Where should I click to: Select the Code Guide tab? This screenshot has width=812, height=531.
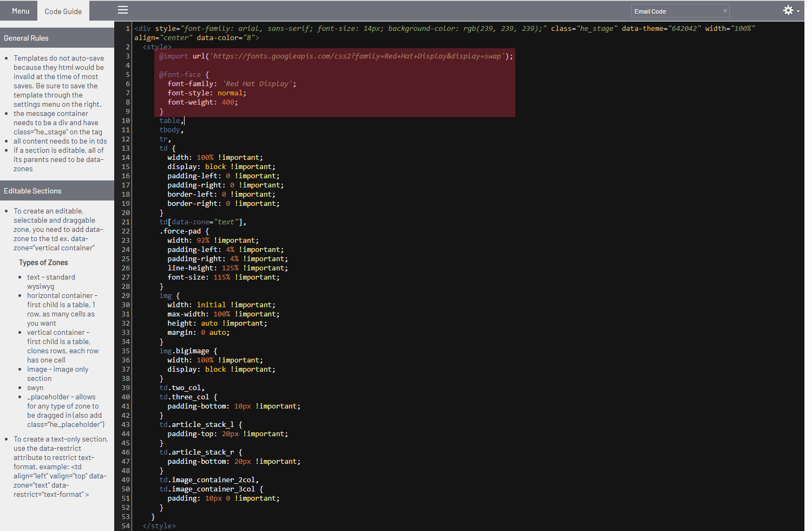63,11
